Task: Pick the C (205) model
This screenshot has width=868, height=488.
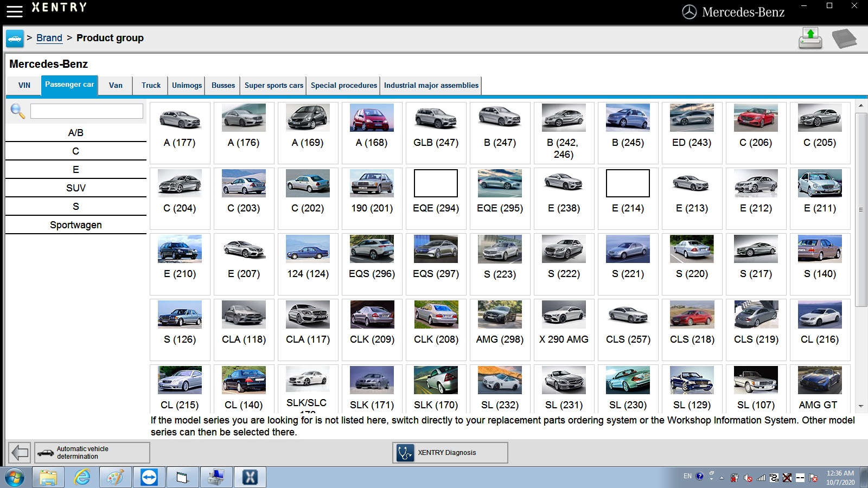Action: tap(820, 133)
